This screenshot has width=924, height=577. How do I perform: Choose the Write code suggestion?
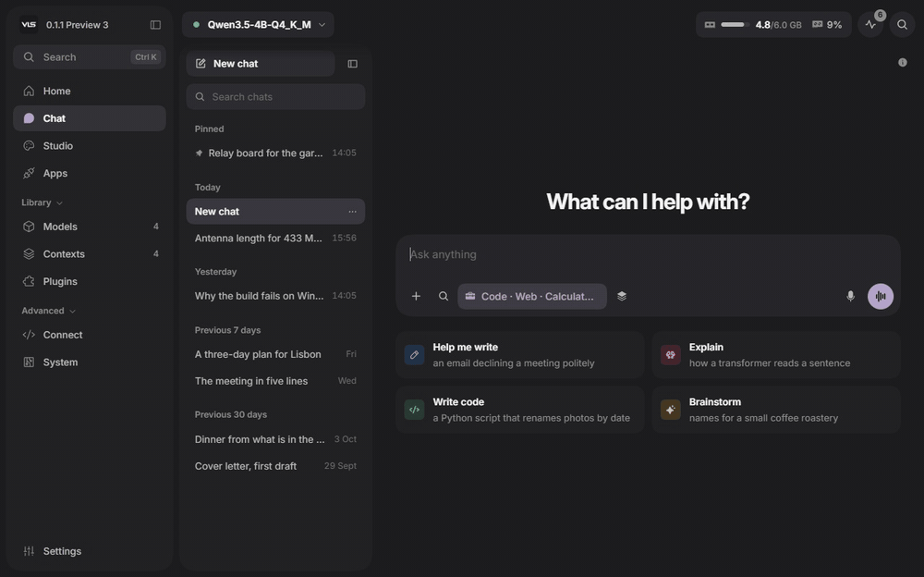pyautogui.click(x=519, y=410)
